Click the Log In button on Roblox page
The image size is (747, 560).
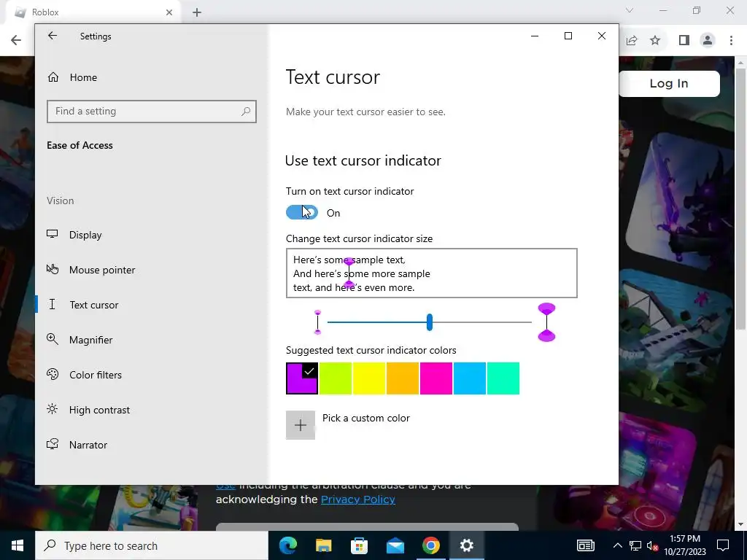click(669, 84)
